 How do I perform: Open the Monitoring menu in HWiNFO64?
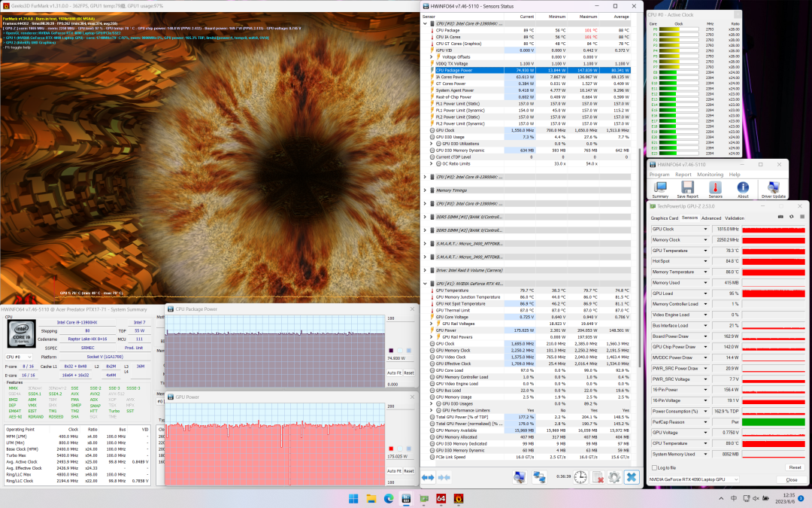709,174
